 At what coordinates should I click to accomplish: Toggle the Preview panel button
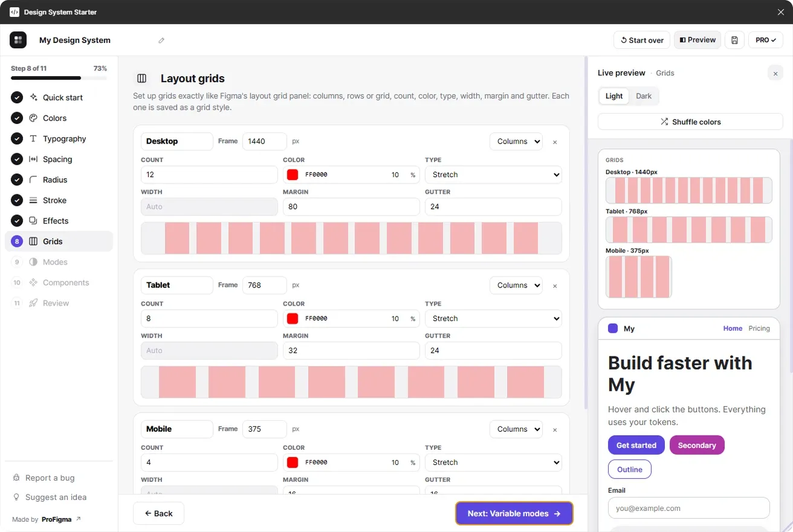coord(698,40)
